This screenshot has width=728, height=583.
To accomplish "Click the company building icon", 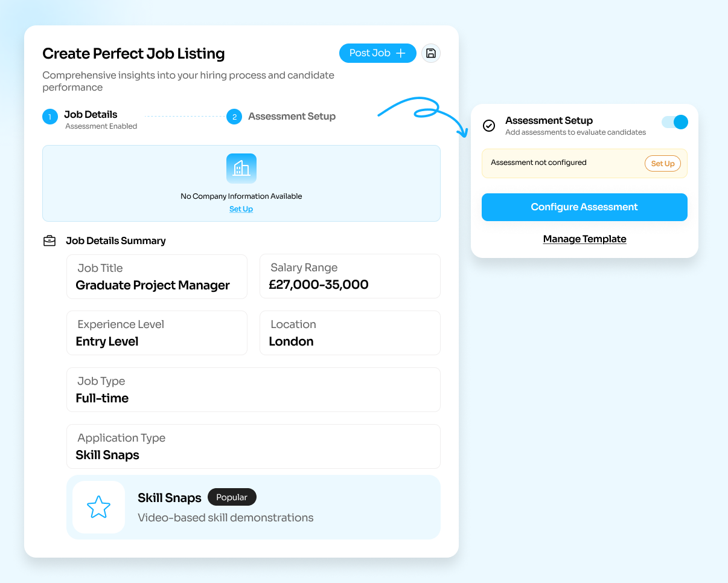I will 241,169.
